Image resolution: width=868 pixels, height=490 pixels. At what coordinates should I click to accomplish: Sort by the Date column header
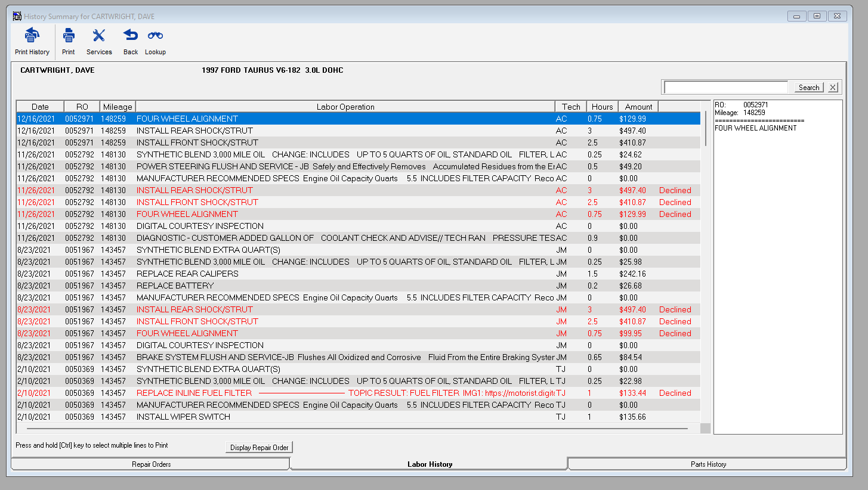pyautogui.click(x=40, y=107)
